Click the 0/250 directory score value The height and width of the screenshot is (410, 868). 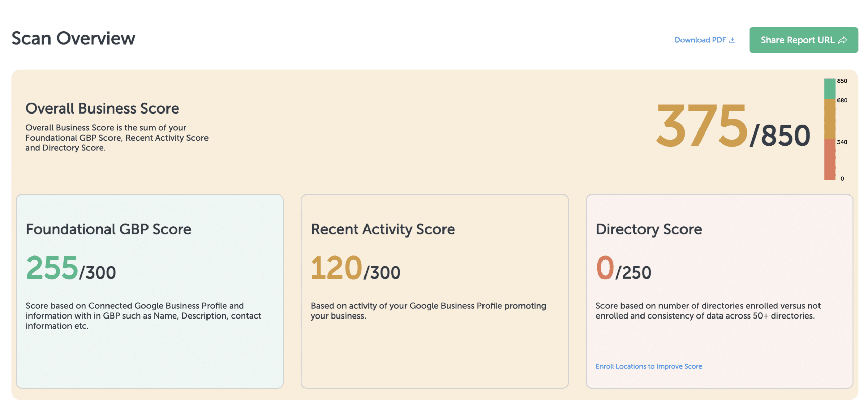pos(623,268)
